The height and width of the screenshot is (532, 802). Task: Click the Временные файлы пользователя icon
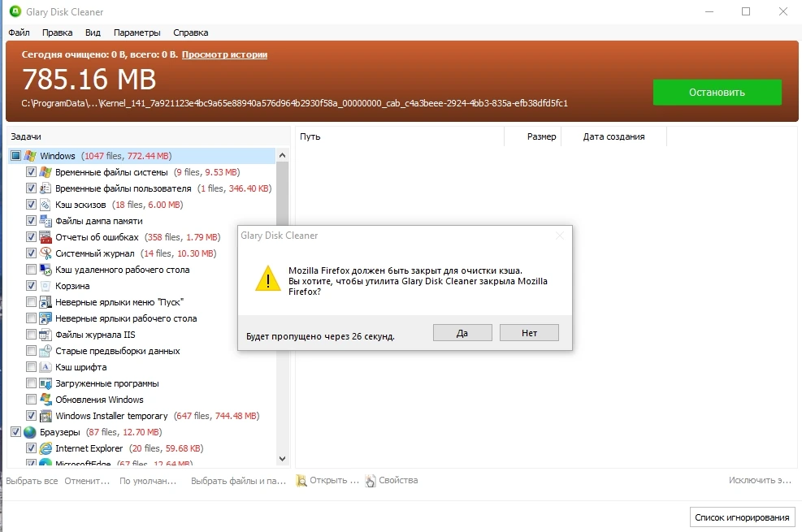pos(46,188)
